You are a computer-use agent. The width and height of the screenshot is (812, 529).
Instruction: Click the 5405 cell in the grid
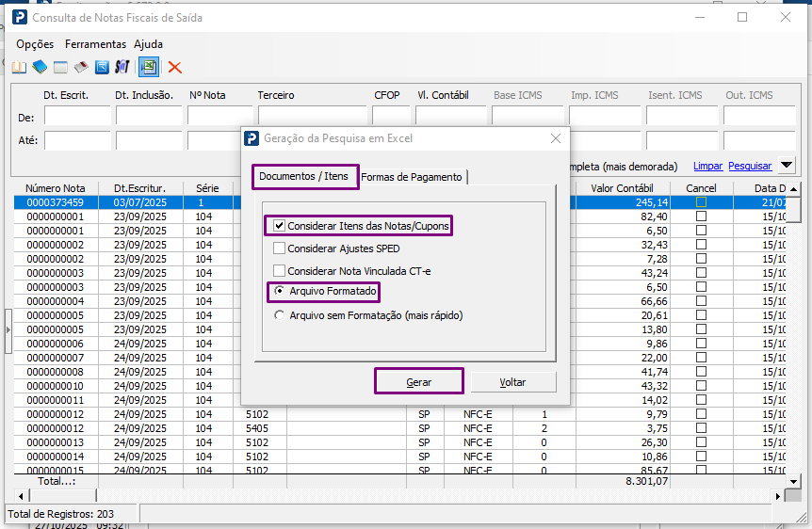pos(257,428)
